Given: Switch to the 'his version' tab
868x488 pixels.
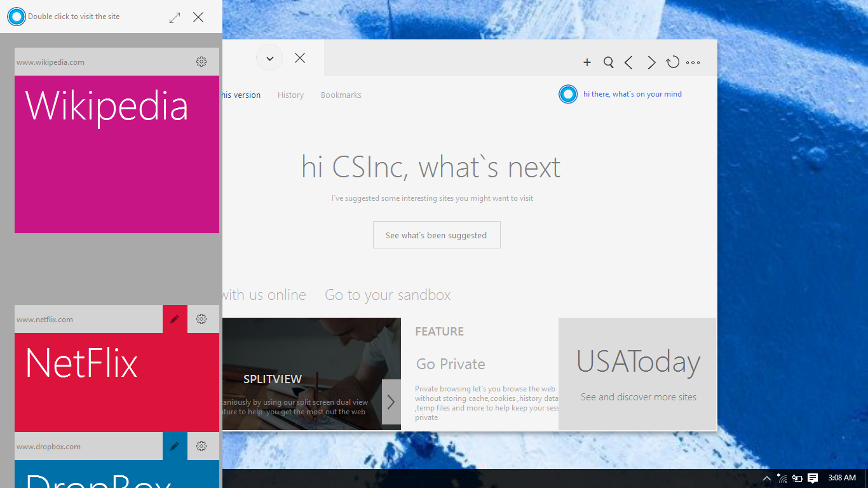Looking at the screenshot, I should click(x=241, y=95).
